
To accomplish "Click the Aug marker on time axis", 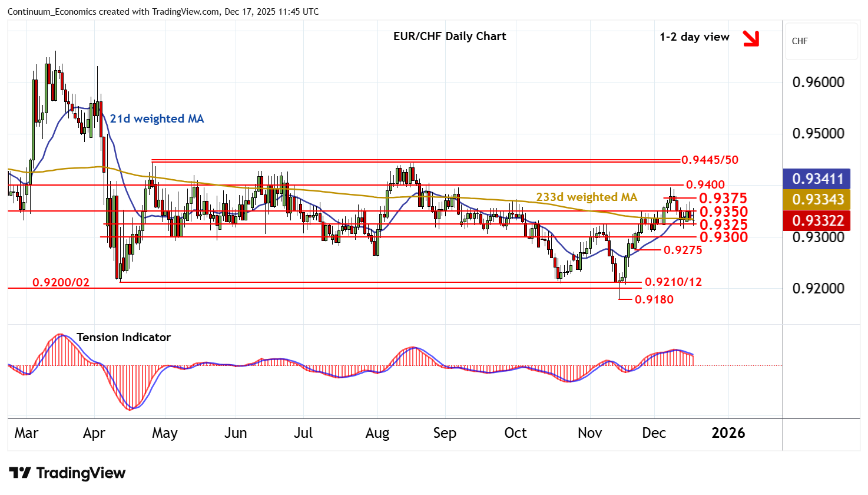I will [377, 433].
